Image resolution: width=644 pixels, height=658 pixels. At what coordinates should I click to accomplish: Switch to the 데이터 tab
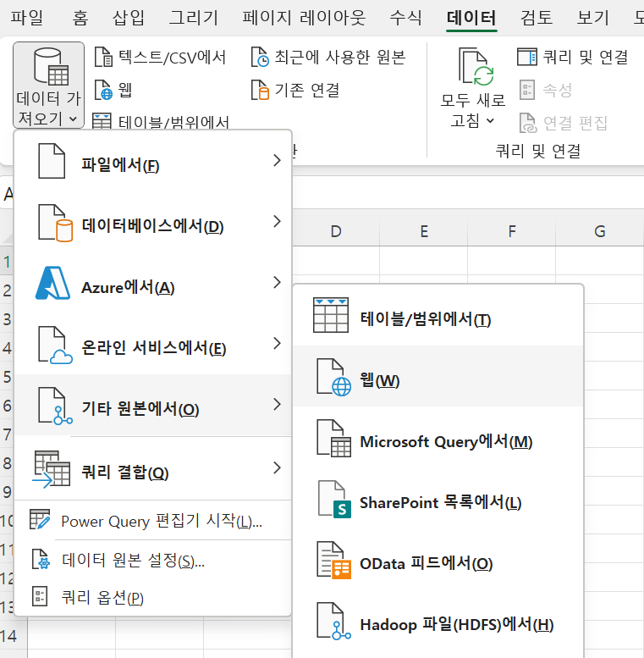[x=471, y=18]
